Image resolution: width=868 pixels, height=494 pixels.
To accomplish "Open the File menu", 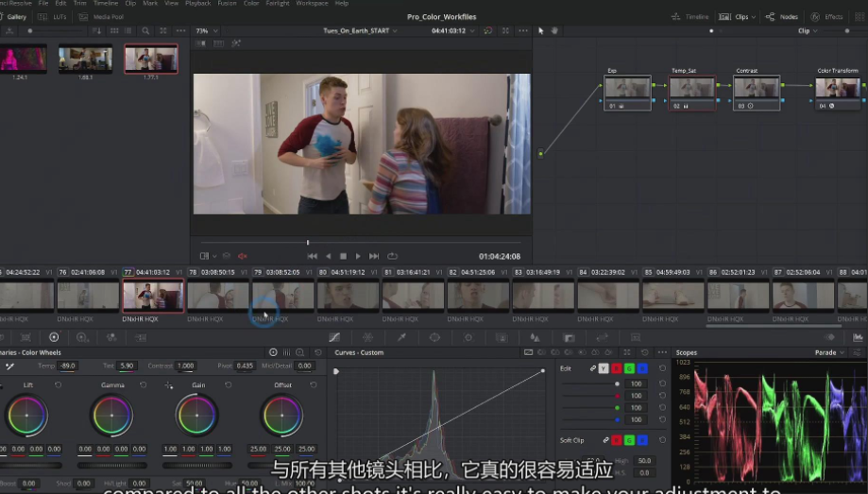I will pyautogui.click(x=43, y=4).
